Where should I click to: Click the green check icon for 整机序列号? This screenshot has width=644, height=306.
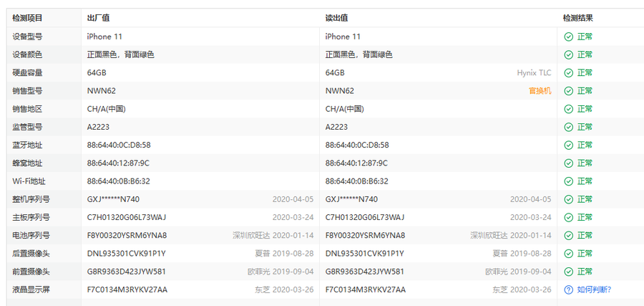pos(568,199)
